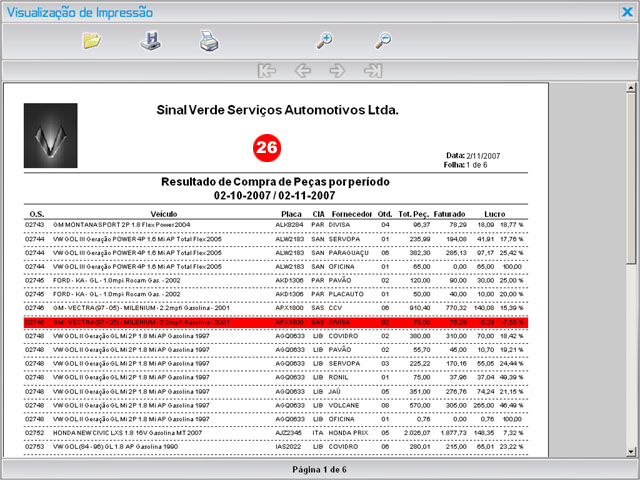Click the 'Veículo' column header
The image size is (640, 480).
[164, 214]
